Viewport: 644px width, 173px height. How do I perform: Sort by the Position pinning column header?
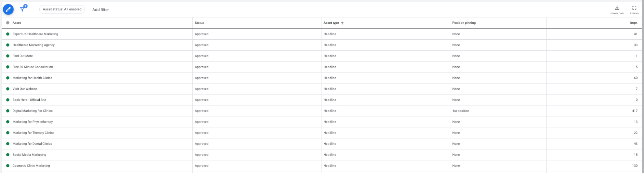pos(464,23)
